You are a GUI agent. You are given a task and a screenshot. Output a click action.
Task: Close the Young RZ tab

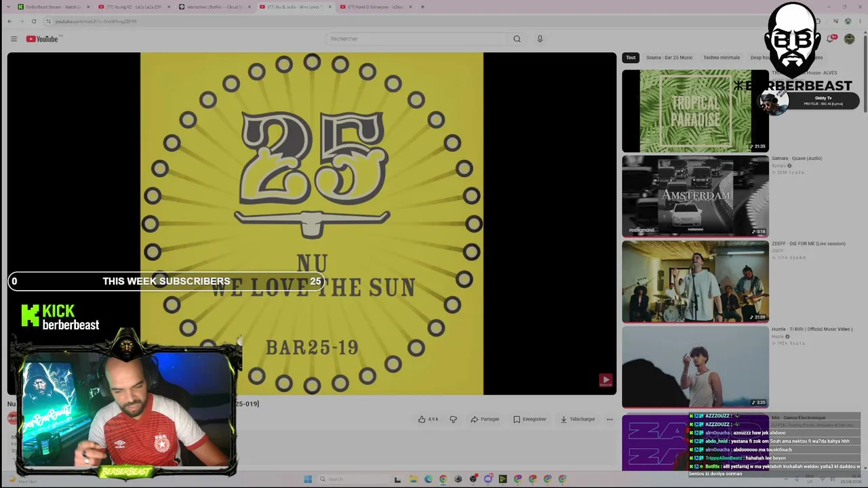pos(169,7)
